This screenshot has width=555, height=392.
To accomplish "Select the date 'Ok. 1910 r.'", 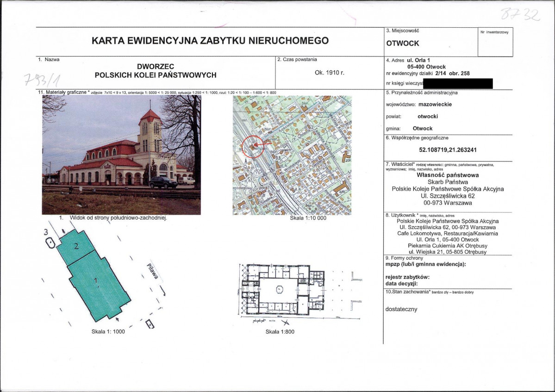I will [329, 73].
